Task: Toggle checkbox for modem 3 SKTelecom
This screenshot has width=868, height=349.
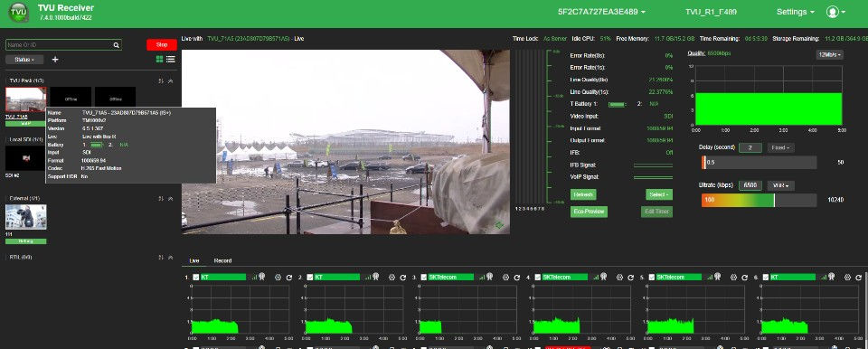Action: 424,277
